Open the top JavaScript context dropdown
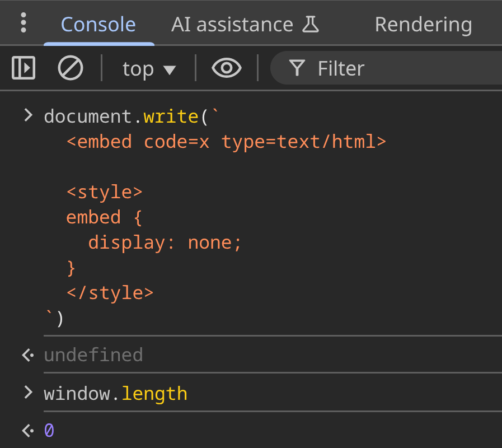 [x=149, y=68]
